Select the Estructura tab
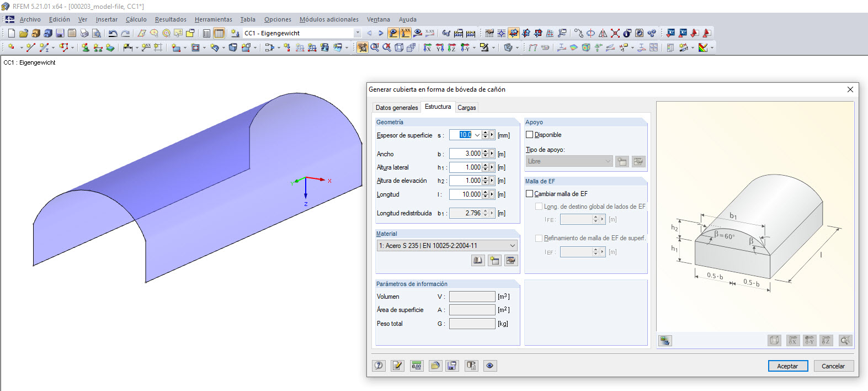 [438, 107]
